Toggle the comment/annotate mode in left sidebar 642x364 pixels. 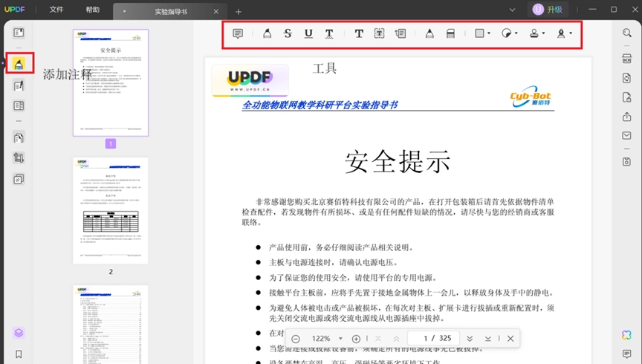tap(19, 63)
